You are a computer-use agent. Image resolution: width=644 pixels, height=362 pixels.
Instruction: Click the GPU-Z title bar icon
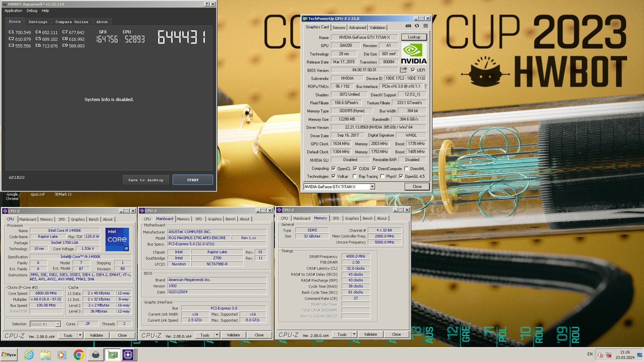305,18
